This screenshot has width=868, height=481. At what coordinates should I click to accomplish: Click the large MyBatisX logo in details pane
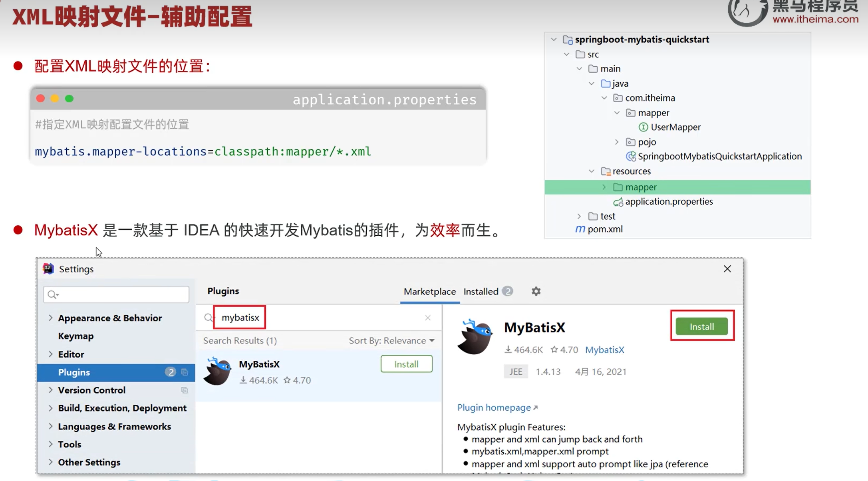pyautogui.click(x=475, y=337)
